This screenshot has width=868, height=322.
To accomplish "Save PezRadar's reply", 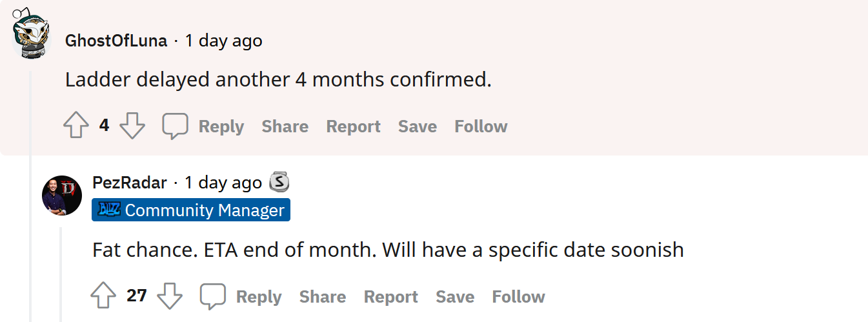I will point(455,297).
